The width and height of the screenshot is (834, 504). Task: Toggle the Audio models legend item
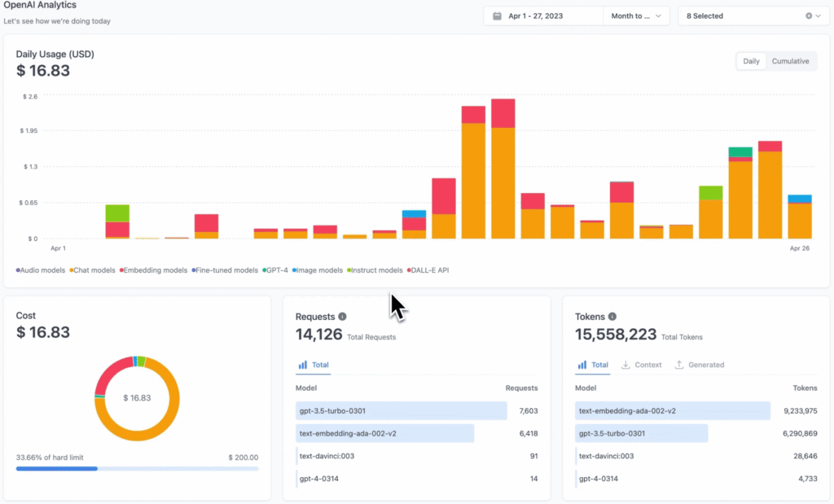click(x=41, y=270)
